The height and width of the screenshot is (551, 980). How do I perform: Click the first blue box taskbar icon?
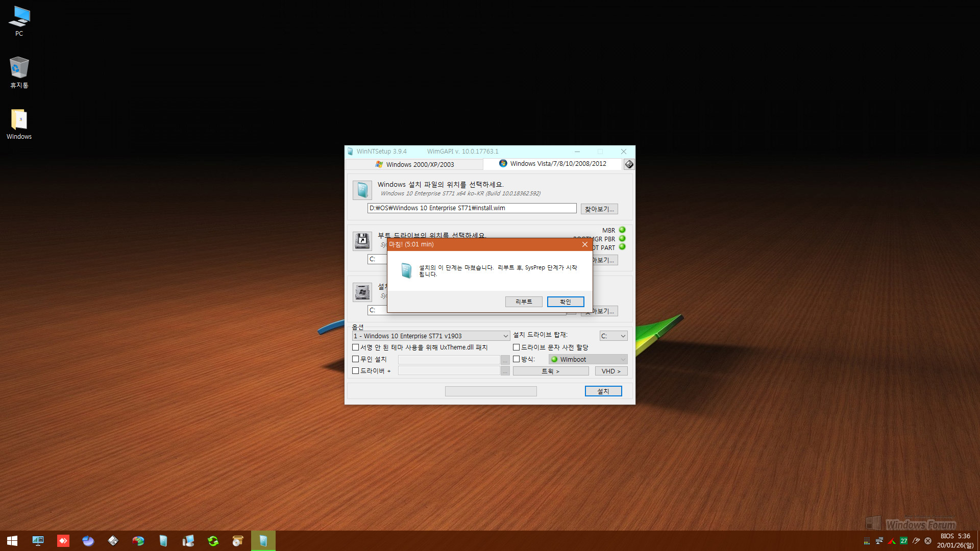tap(163, 541)
